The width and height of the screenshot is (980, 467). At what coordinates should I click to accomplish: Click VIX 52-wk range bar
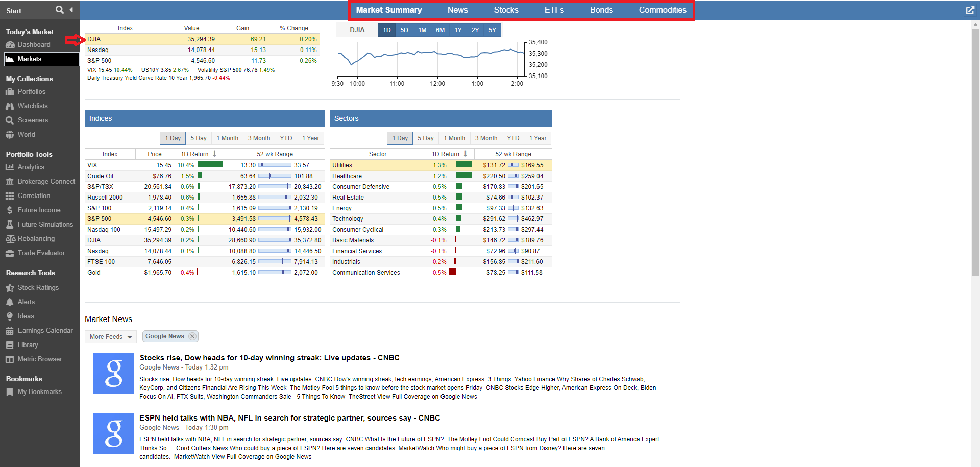275,165
